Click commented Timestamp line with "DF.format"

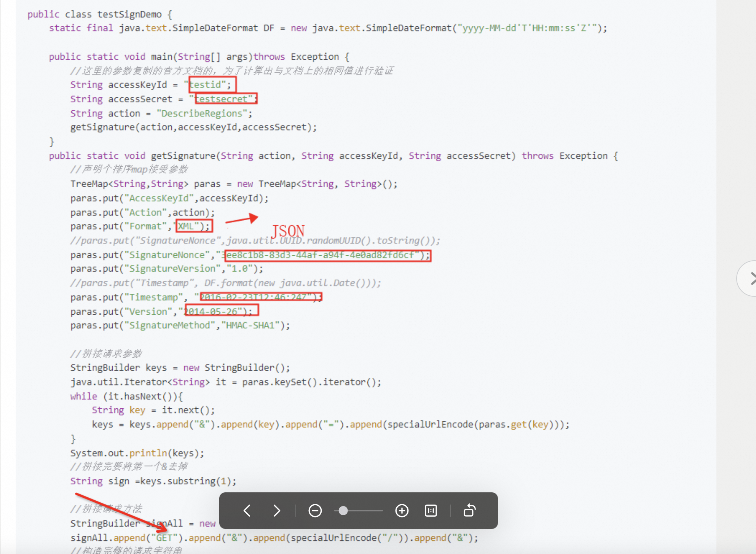(225, 283)
